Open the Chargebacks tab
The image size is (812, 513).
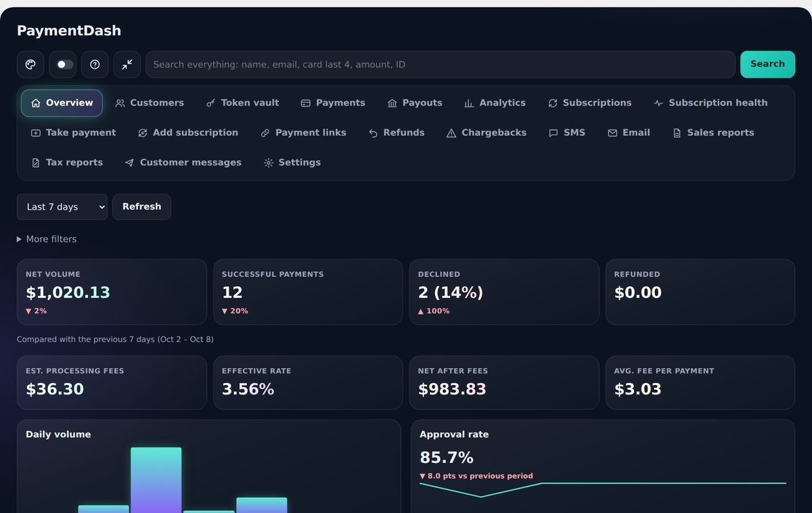(x=487, y=133)
